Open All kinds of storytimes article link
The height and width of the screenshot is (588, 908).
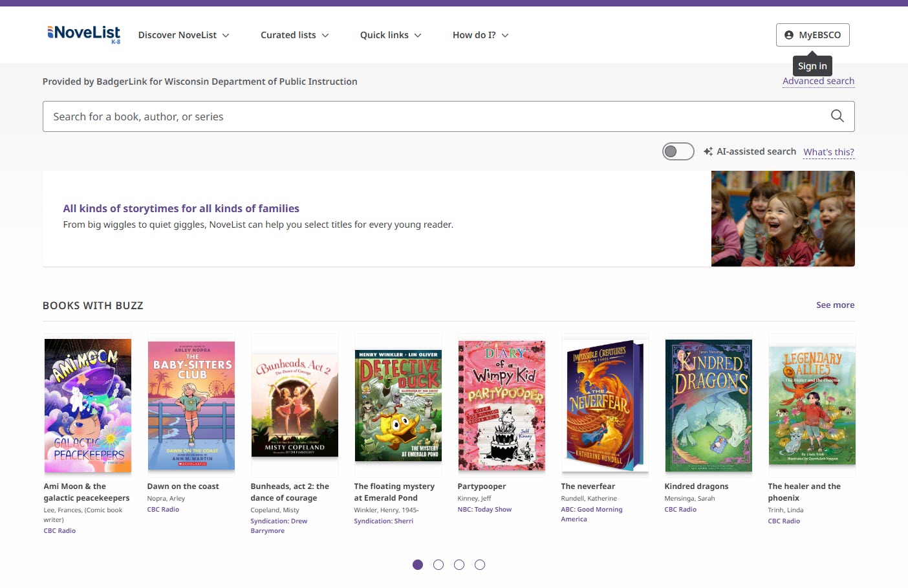click(x=181, y=208)
